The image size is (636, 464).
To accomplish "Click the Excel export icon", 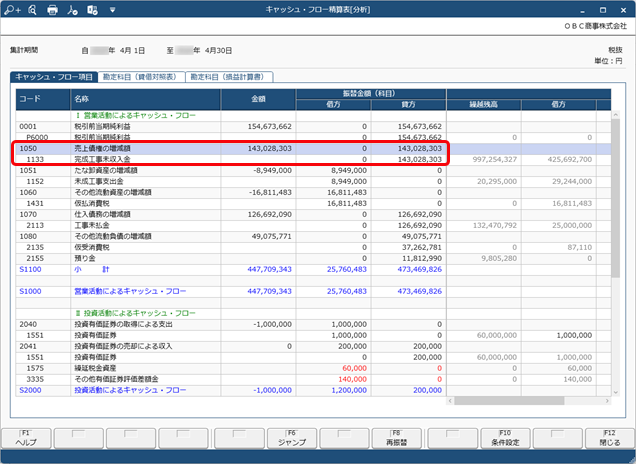I will tap(92, 10).
